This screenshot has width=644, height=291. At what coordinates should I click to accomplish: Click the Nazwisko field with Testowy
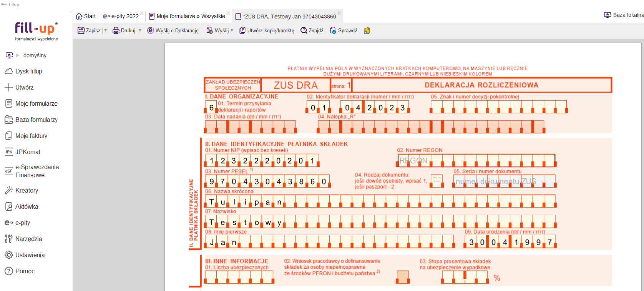(380, 222)
